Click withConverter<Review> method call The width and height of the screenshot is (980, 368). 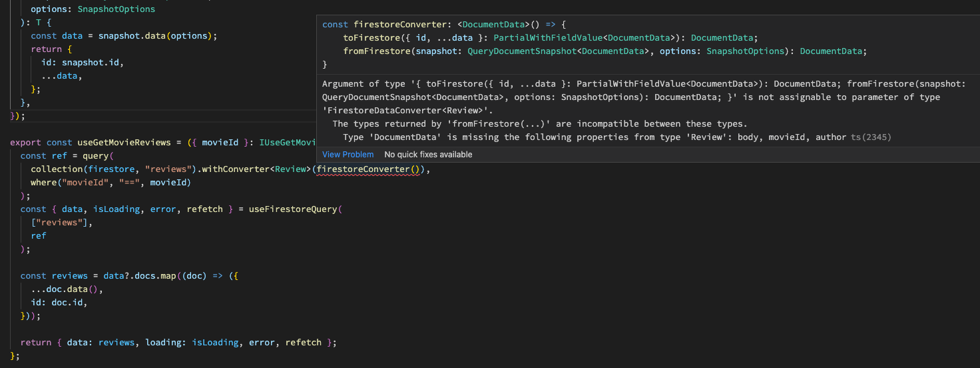(256, 169)
